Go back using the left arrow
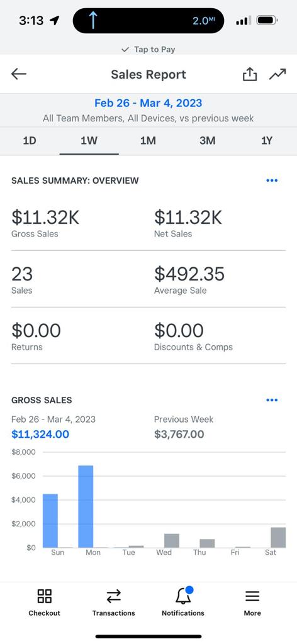 pos(19,74)
